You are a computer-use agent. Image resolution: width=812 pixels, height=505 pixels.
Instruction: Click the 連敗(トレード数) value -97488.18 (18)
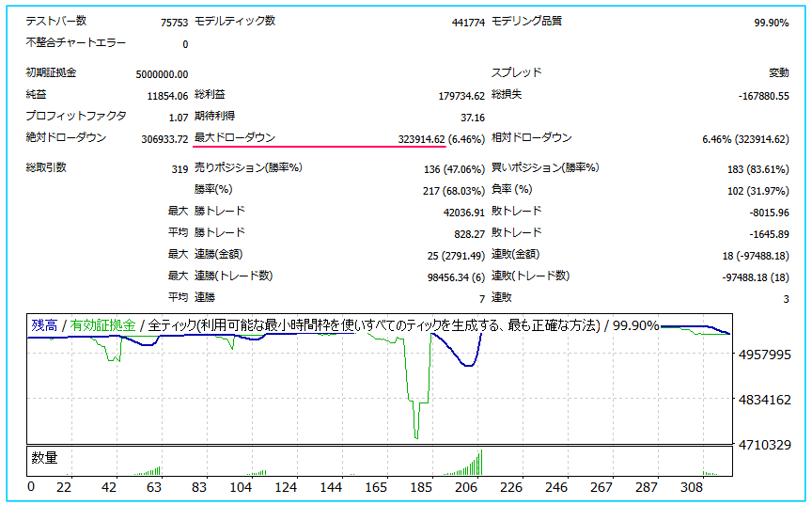(756, 278)
